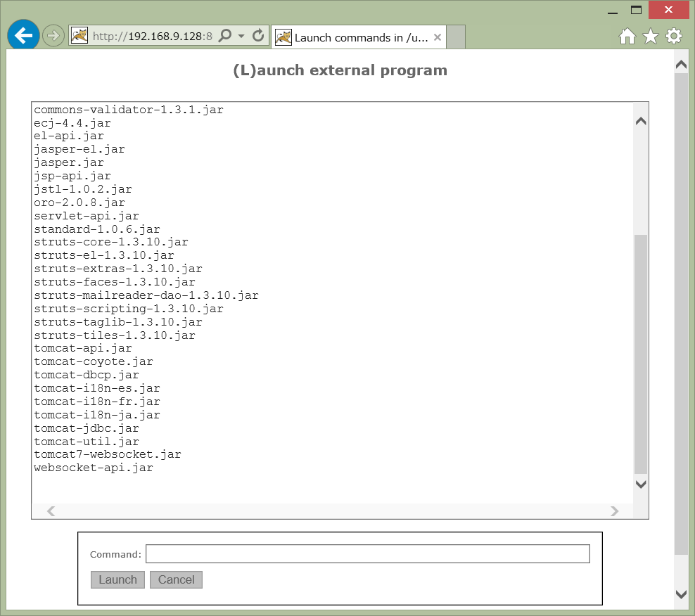695x616 pixels.
Task: Click the URL http://192.168.9.128 address field
Action: 153,36
